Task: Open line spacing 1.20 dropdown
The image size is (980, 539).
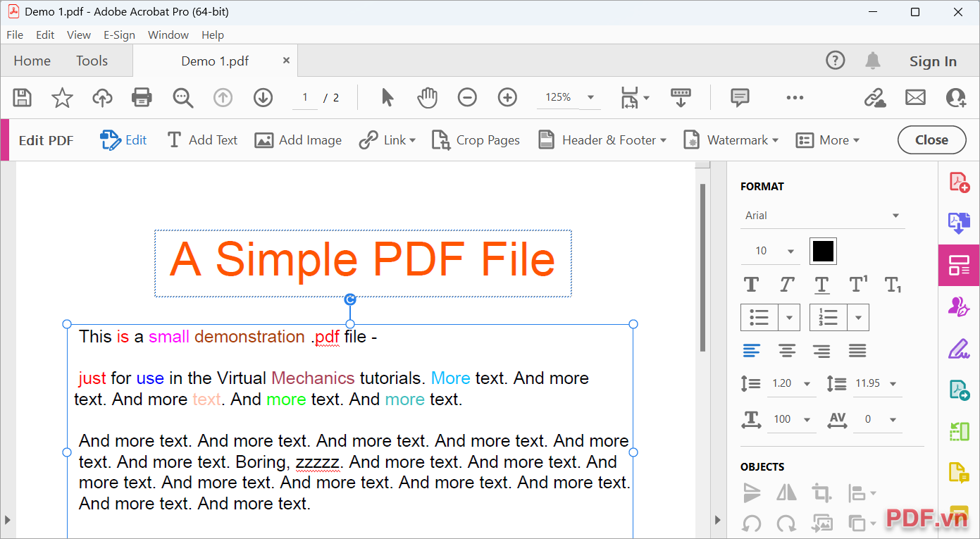Action: click(791, 384)
